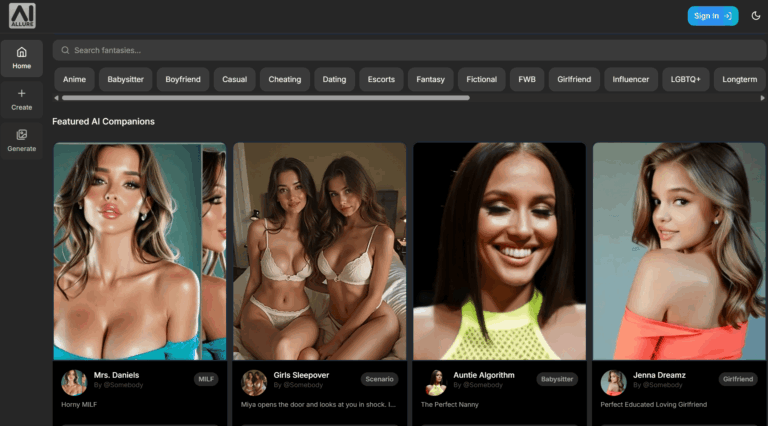Image resolution: width=768 pixels, height=426 pixels.
Task: Toggle dark mode moon icon
Action: click(x=756, y=16)
